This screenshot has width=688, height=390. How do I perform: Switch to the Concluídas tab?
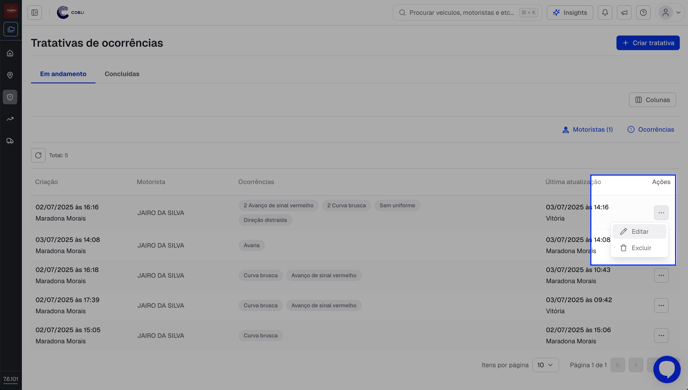pos(122,74)
